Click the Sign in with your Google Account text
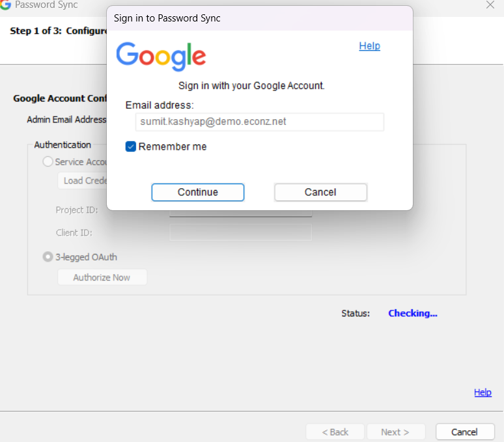Image resolution: width=504 pixels, height=442 pixels. coord(251,86)
